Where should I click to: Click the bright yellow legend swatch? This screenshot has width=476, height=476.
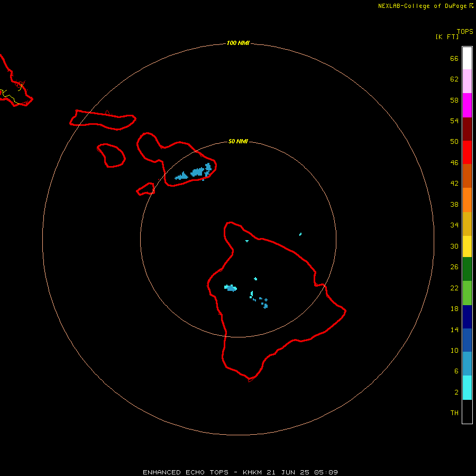tap(467, 246)
